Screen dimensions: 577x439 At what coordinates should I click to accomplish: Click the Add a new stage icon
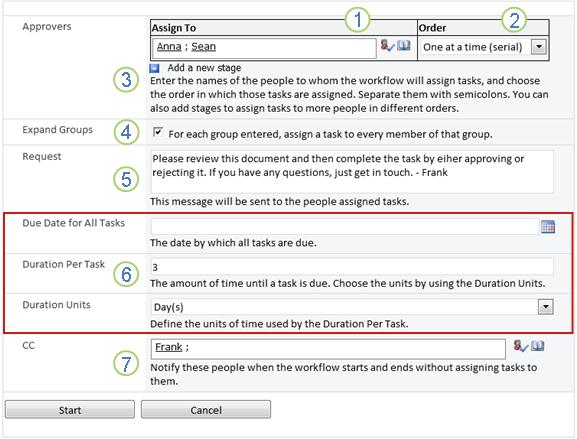point(155,68)
